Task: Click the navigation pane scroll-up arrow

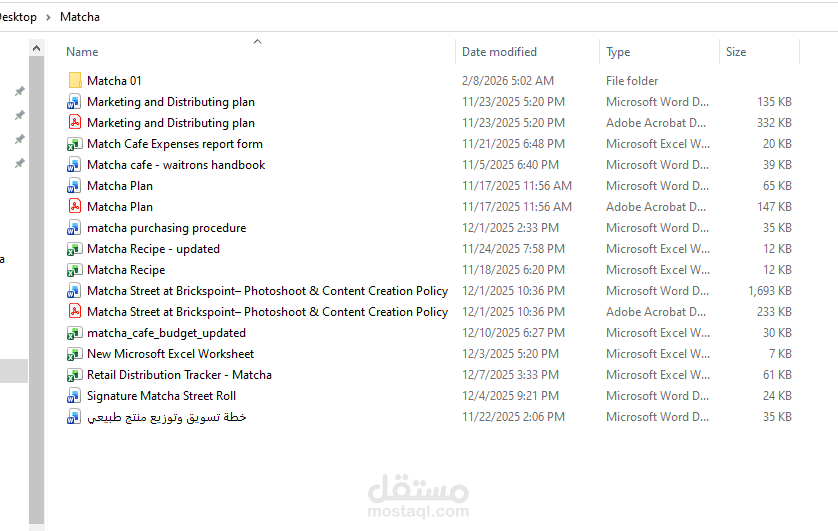Action: point(36,48)
